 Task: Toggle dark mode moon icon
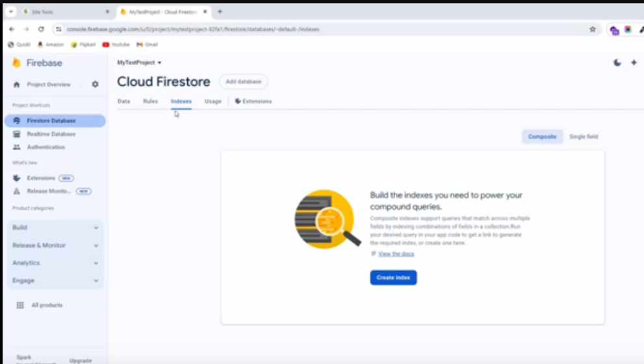point(617,63)
